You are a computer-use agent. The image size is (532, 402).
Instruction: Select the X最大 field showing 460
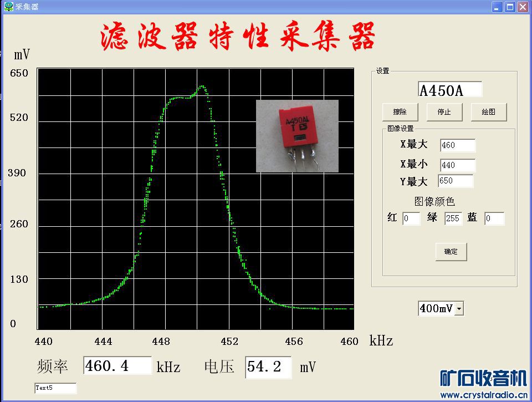point(458,145)
